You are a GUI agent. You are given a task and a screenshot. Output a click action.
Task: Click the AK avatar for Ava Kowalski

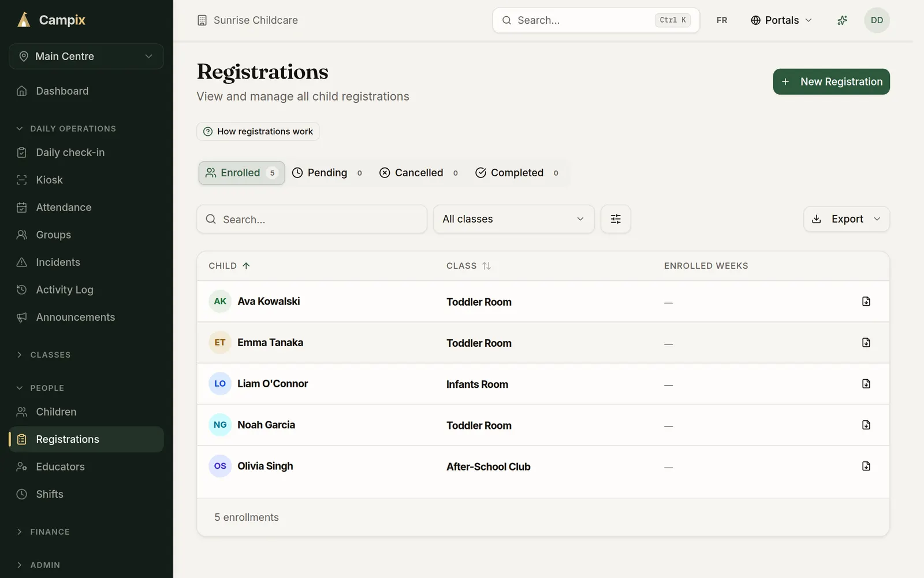click(220, 301)
